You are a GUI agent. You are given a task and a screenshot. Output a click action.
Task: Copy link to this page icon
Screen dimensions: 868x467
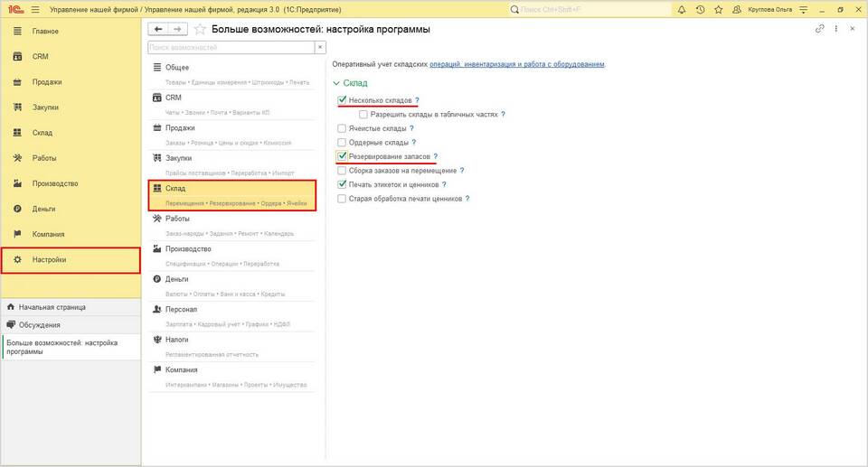coord(820,29)
